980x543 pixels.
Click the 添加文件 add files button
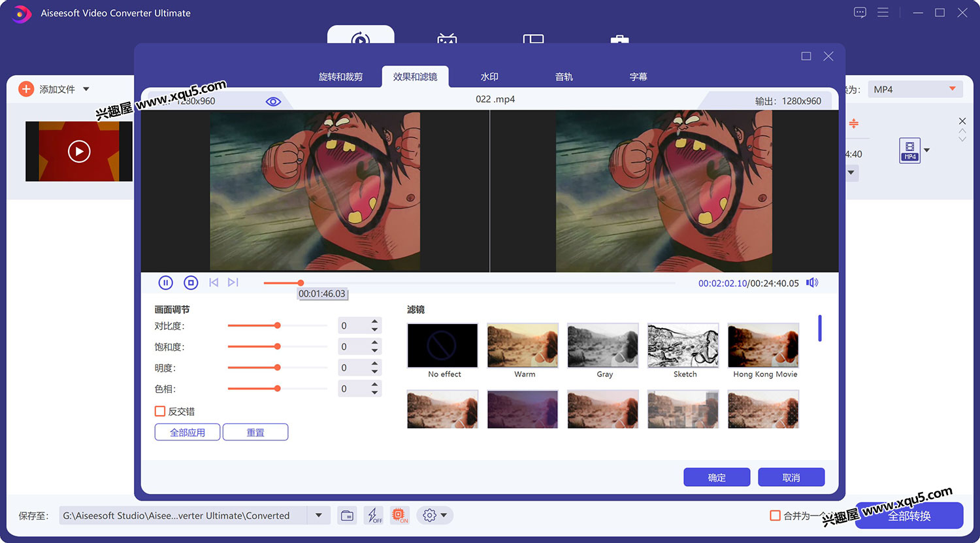point(57,89)
